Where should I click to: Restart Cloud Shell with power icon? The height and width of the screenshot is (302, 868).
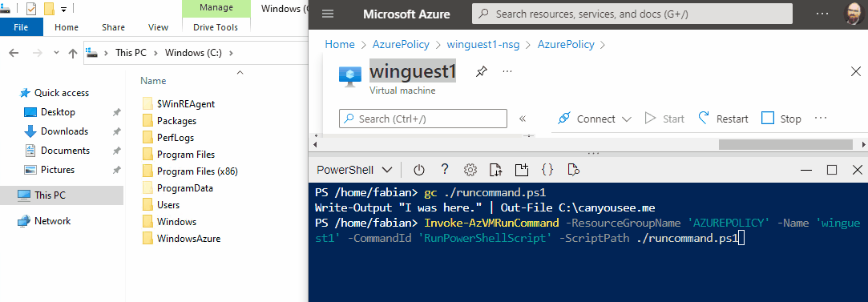[418, 170]
